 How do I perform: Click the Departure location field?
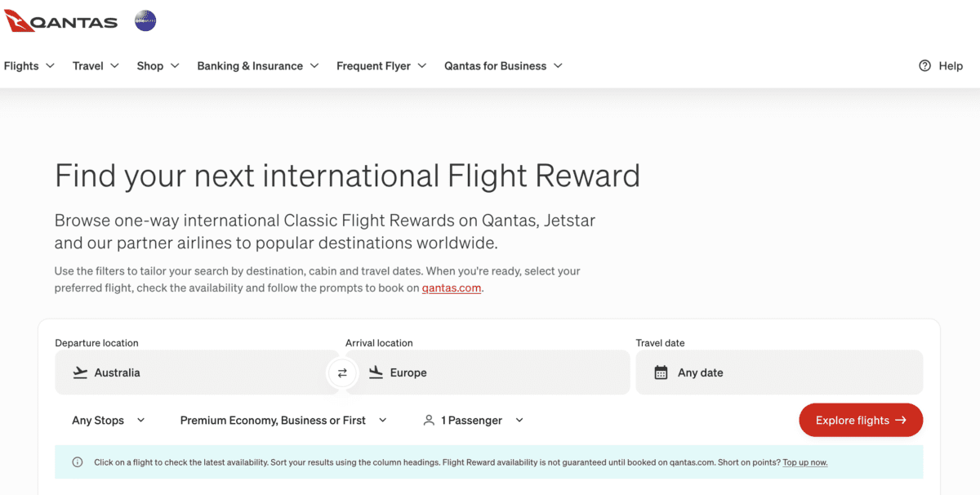pos(196,372)
